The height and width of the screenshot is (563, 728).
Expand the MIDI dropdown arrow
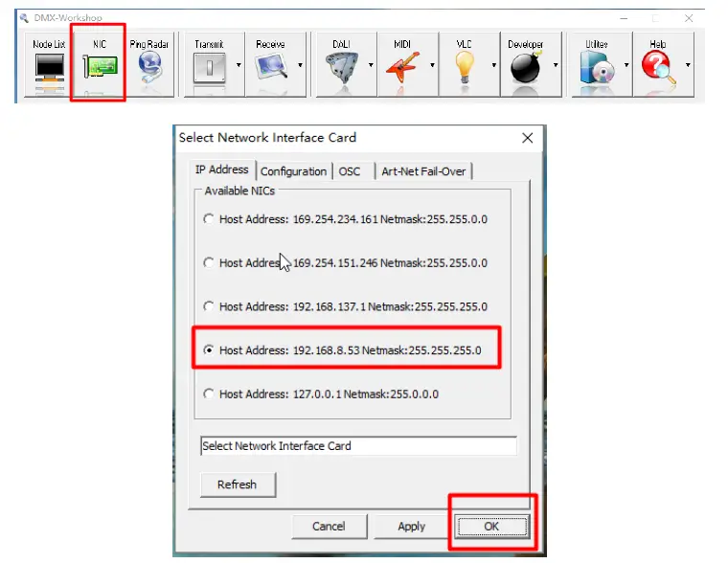[x=432, y=65]
